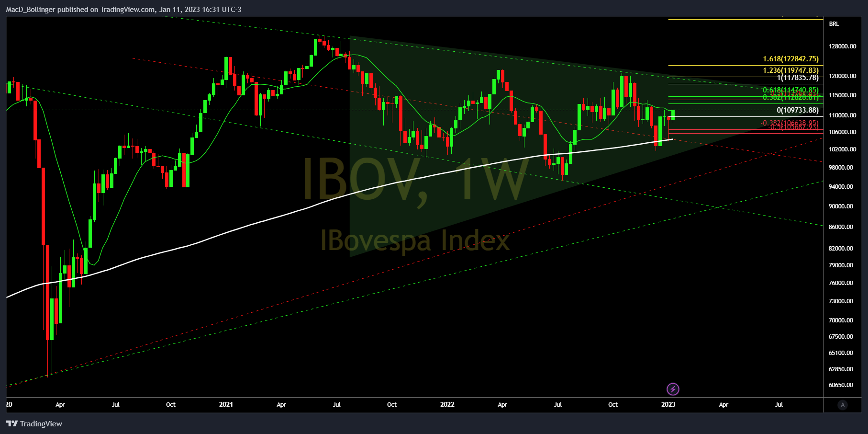868x434 pixels.
Task: Click the 70000.00 price axis label
Action: coord(841,320)
